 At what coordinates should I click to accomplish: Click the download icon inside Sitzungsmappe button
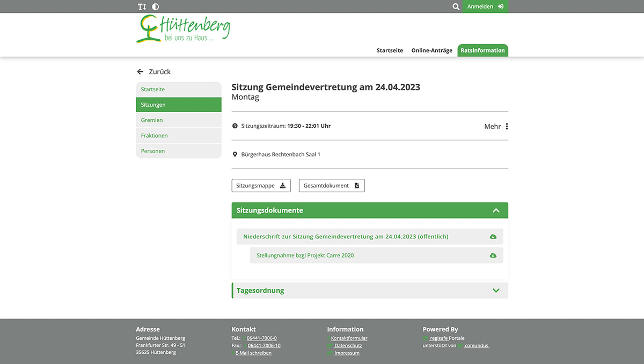[x=283, y=185]
